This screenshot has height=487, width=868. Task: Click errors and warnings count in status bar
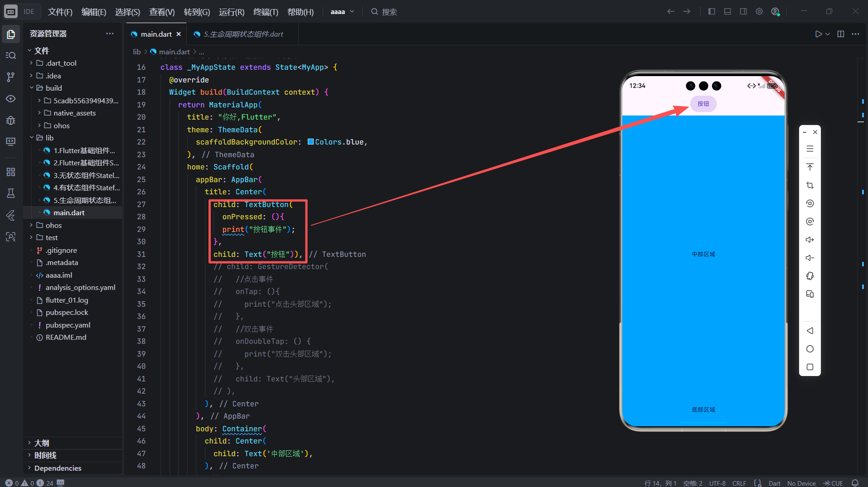click(29, 483)
